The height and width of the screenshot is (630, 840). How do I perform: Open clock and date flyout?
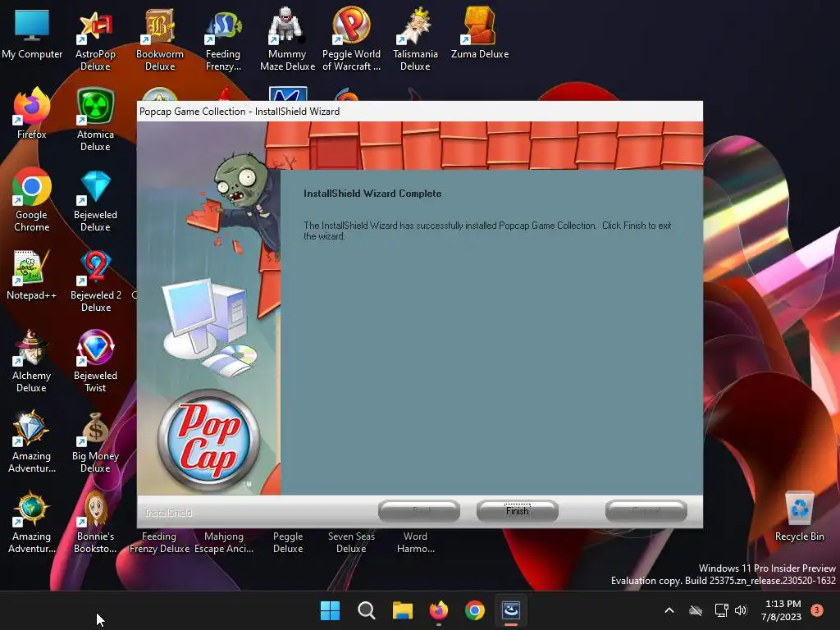point(781,610)
